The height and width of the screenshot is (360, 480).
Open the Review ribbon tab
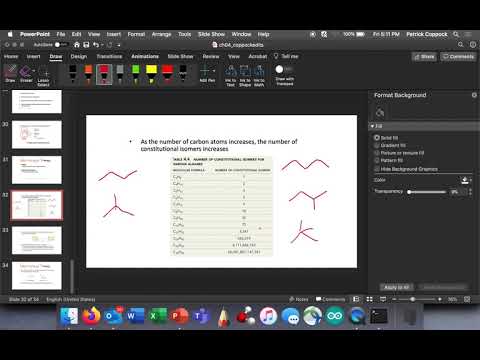coord(211,56)
